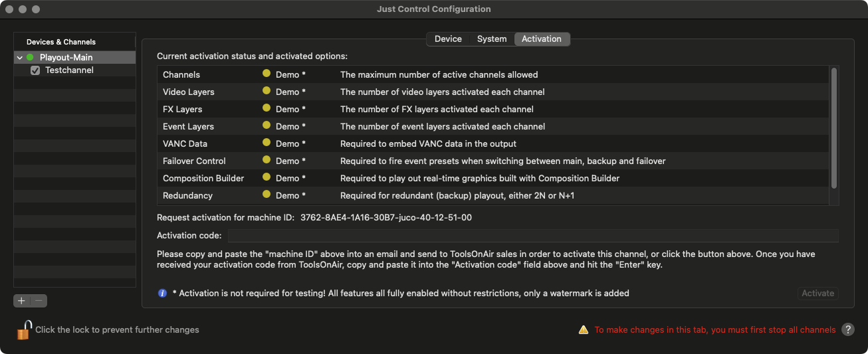Select the Redundancy row label
Viewport: 868px width, 354px height.
(x=188, y=196)
